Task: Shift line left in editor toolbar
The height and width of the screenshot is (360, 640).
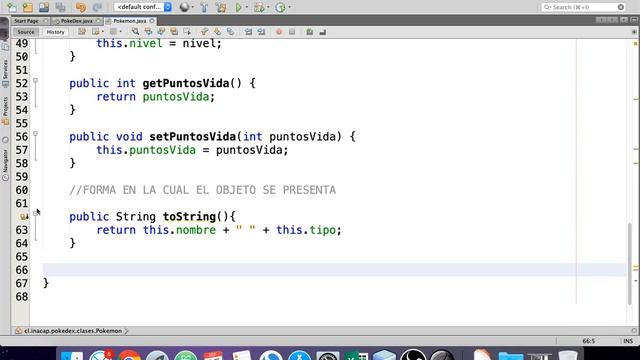Action: [x=248, y=32]
